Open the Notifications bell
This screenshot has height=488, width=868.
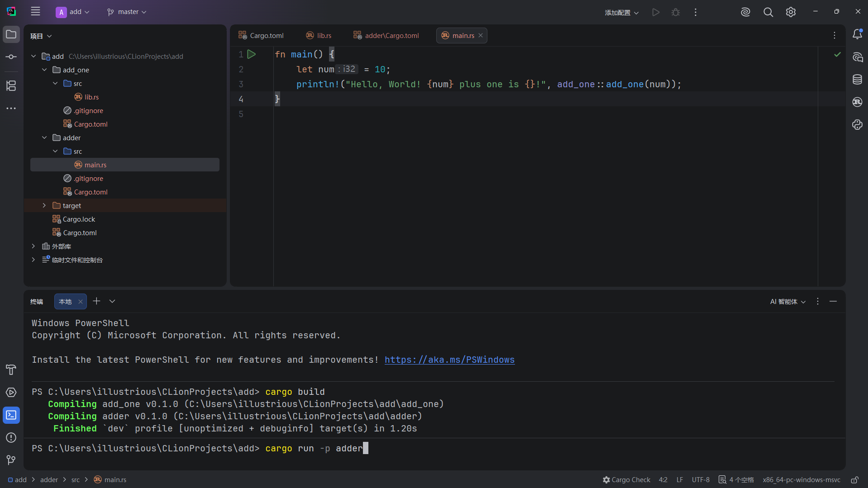pos(857,34)
